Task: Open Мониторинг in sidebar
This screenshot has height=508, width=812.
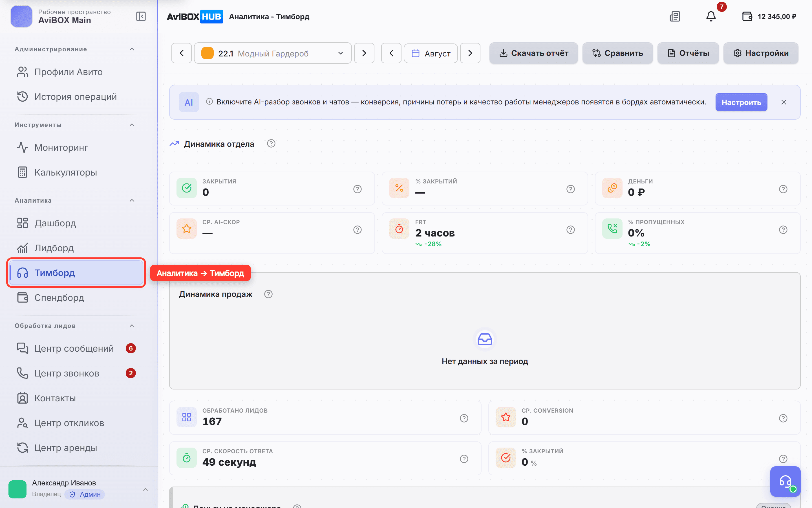Action: [76, 148]
